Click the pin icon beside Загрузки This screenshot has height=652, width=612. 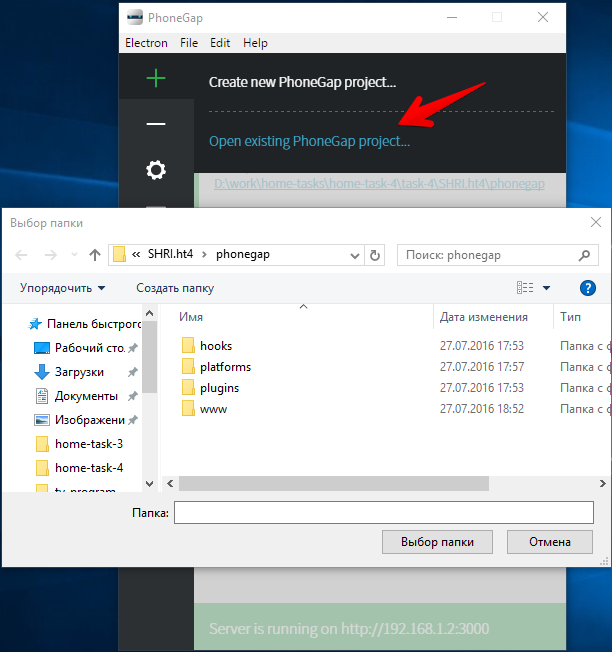click(133, 372)
